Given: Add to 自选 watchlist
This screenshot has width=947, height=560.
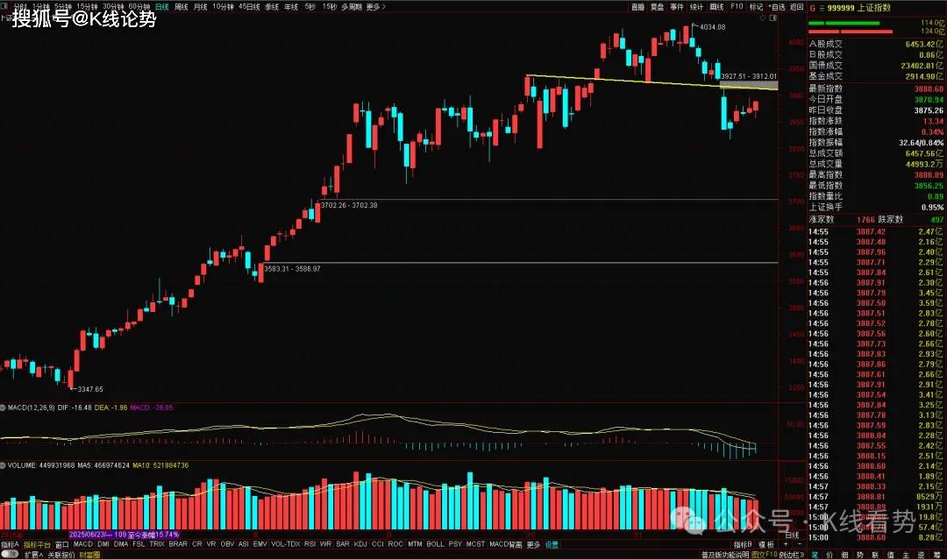Looking at the screenshot, I should (777, 7).
